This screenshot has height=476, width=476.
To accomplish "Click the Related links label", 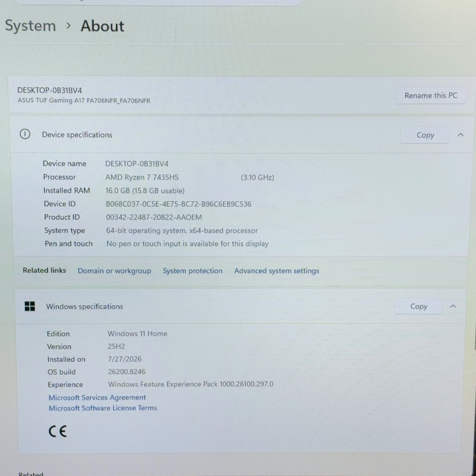I will (x=44, y=270).
